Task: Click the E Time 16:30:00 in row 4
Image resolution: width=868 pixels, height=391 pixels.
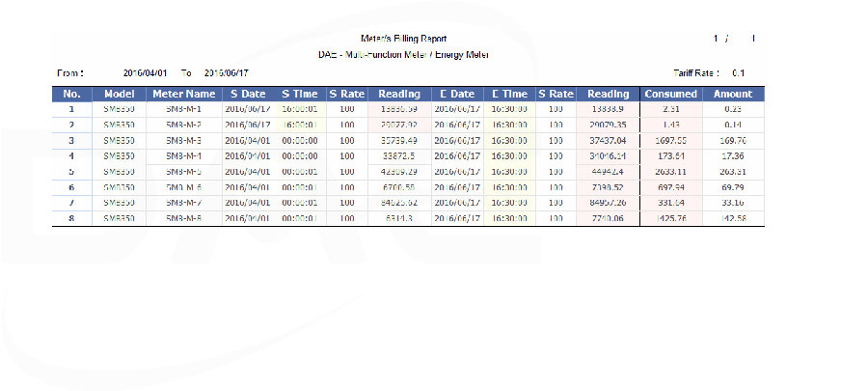Action: tap(509, 156)
